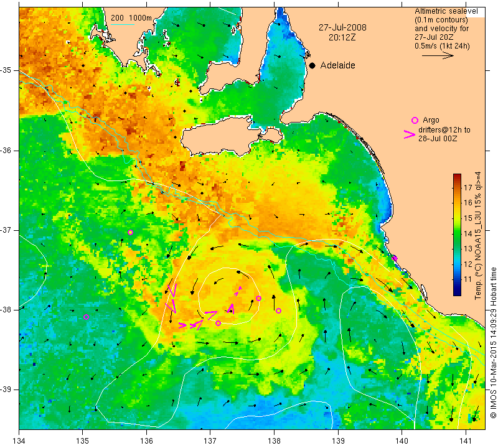Click the longitude axis label 137
498x448 pixels.
pyautogui.click(x=210, y=441)
